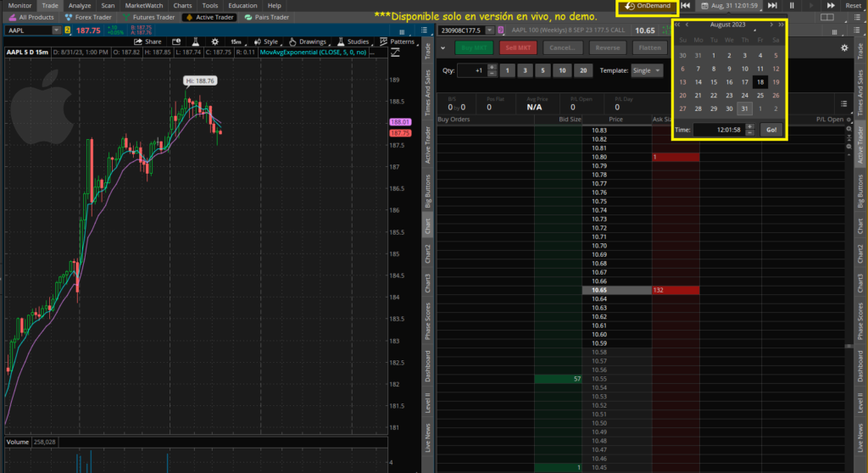Open the Analyze main tab
Screen dimensions: 868x473
point(80,6)
